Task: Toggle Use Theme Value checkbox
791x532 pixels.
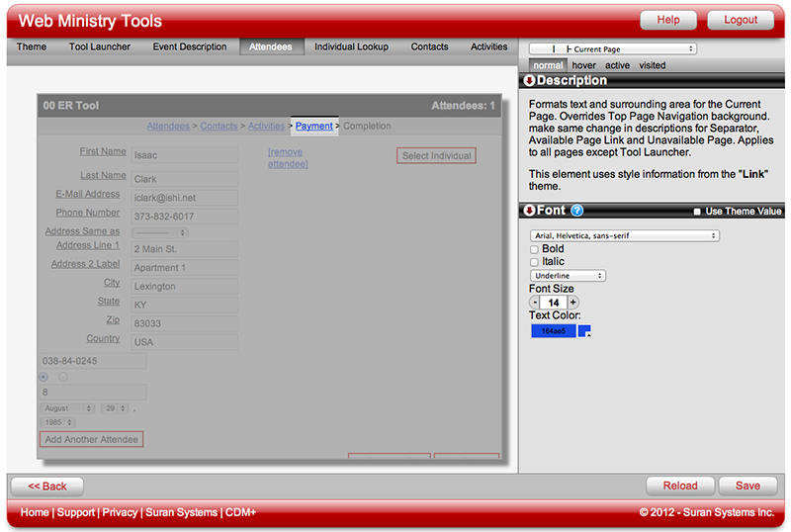Action: pyautogui.click(x=698, y=212)
